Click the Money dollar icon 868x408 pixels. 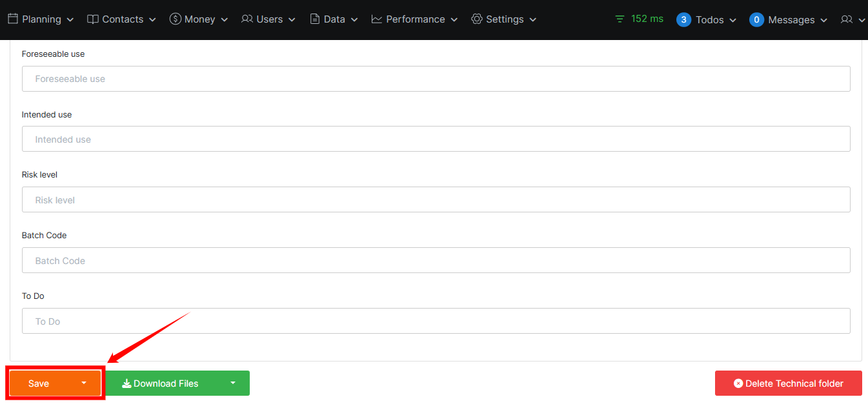[175, 19]
